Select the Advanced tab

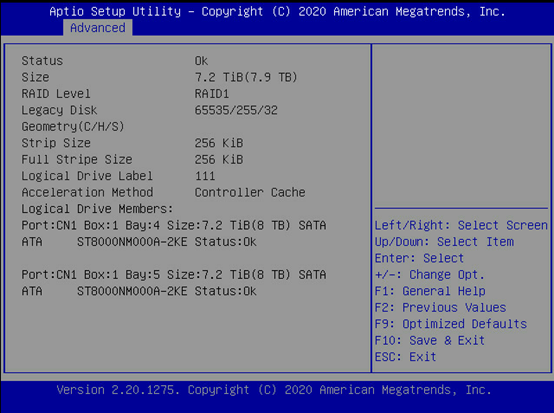[98, 28]
